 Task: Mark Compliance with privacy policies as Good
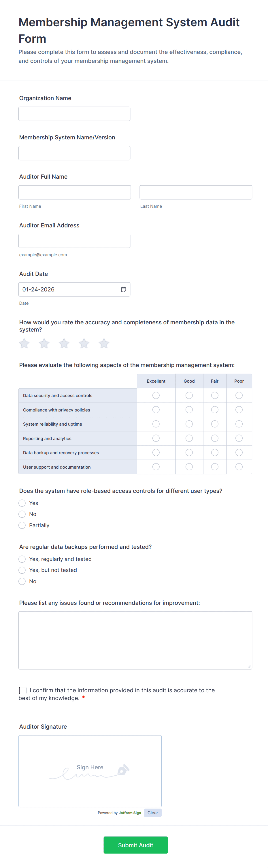coord(189,409)
